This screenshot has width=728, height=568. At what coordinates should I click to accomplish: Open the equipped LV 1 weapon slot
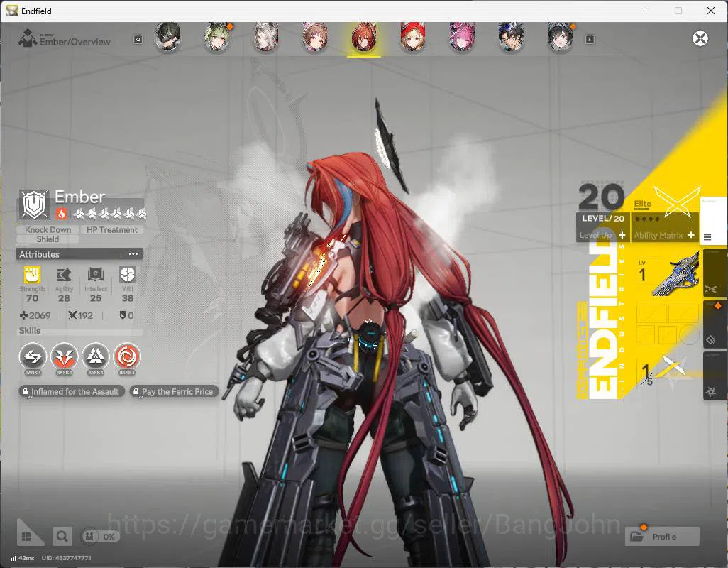[x=667, y=275]
